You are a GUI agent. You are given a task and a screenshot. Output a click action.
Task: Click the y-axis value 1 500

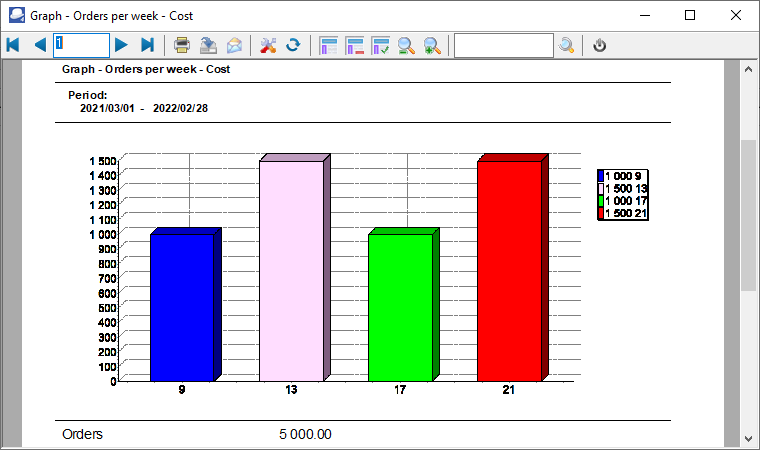click(x=103, y=161)
